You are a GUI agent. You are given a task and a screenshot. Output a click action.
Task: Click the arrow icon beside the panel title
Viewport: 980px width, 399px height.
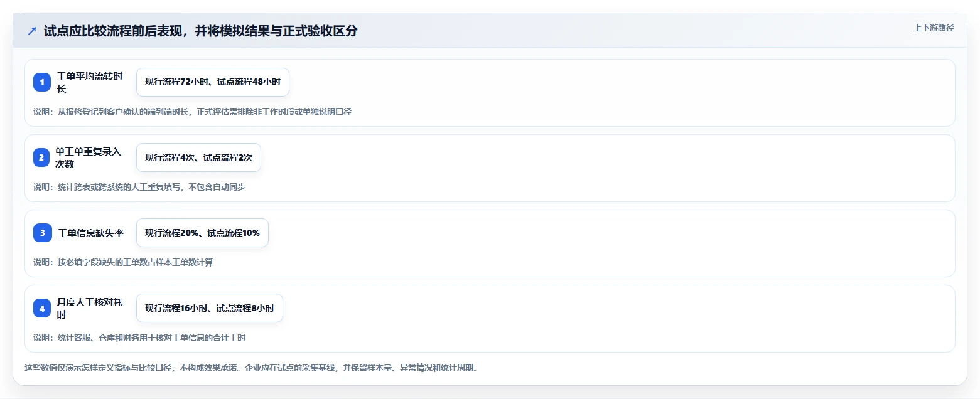point(32,31)
